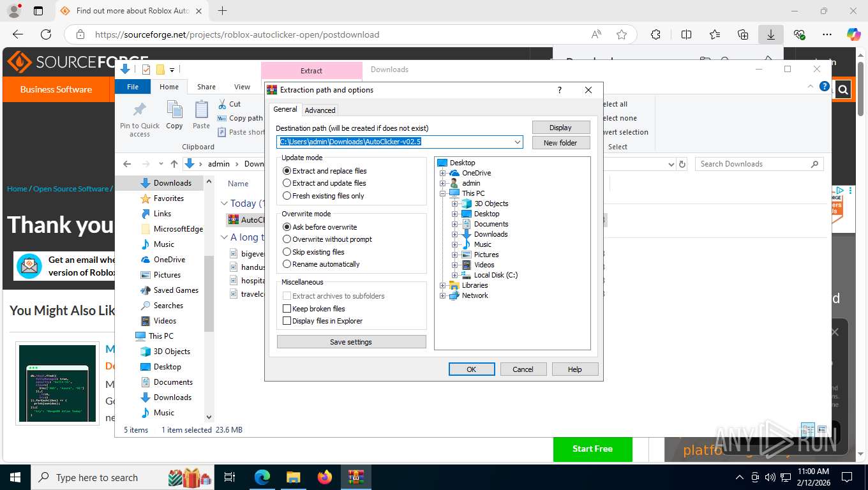Open the Extract ribbon tab
This screenshot has height=490, width=868.
pyautogui.click(x=311, y=70)
